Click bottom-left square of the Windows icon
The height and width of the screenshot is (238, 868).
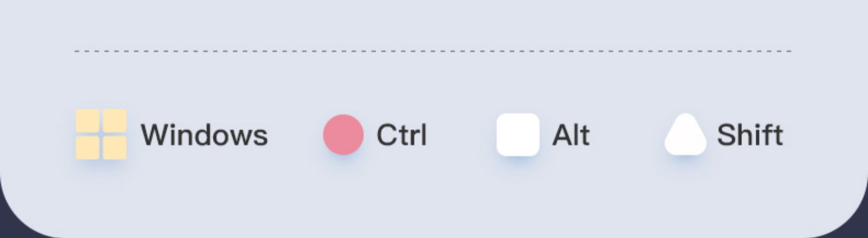tap(89, 148)
